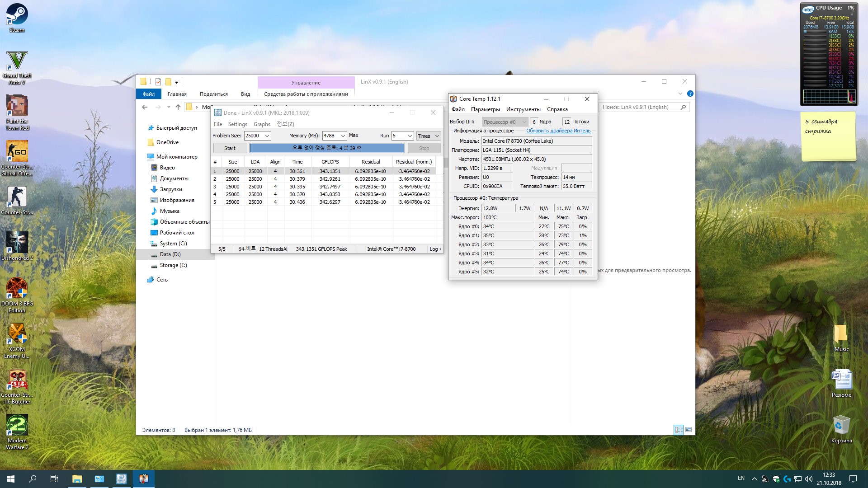Image resolution: width=868 pixels, height=488 pixels.
Task: Navigate up with Explorer up arrow
Action: pyautogui.click(x=178, y=107)
